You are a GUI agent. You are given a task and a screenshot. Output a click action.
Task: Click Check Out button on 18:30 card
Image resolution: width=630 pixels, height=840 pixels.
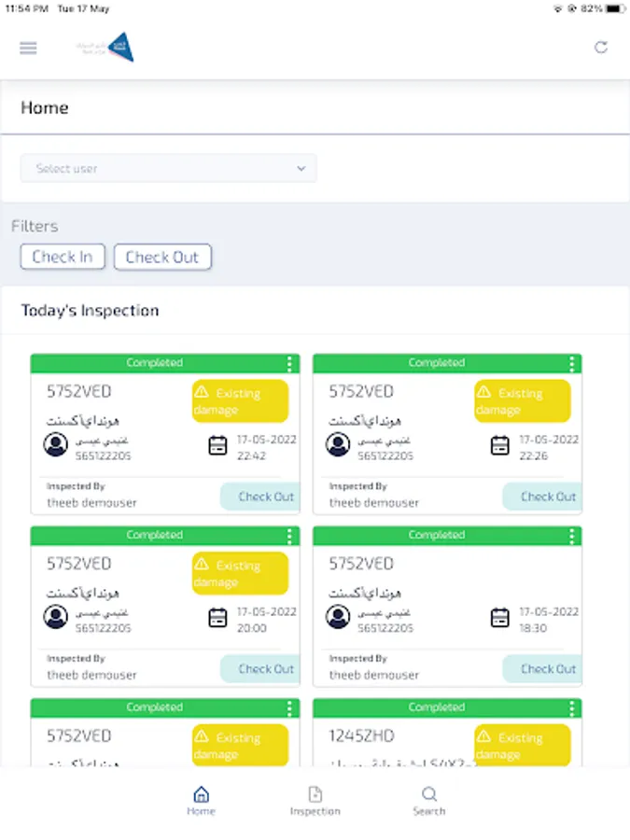click(x=542, y=668)
